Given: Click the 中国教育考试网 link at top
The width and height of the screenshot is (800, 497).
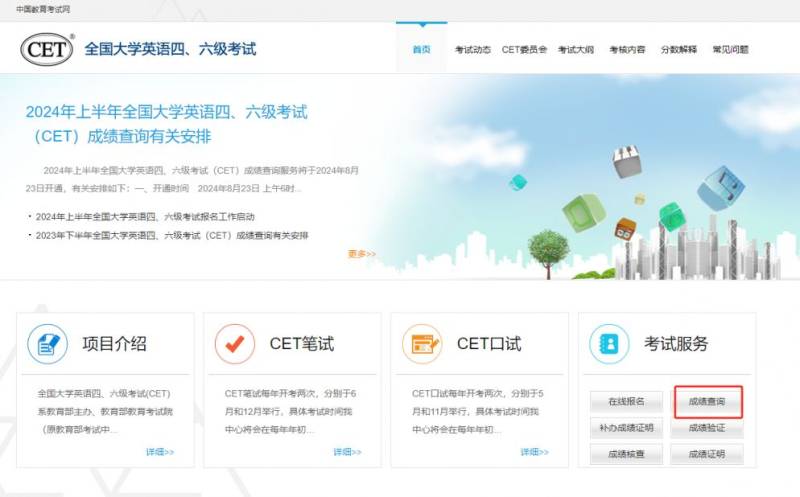Looking at the screenshot, I should pyautogui.click(x=43, y=9).
